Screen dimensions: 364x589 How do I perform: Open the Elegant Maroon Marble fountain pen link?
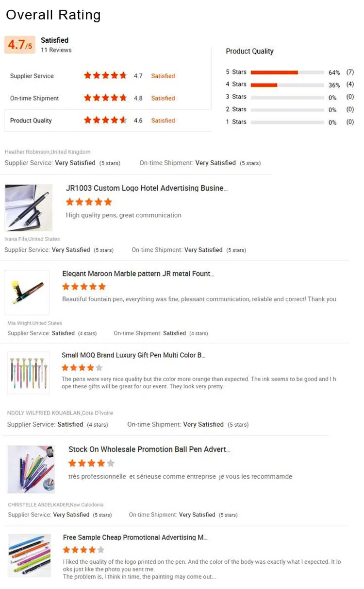pos(138,274)
